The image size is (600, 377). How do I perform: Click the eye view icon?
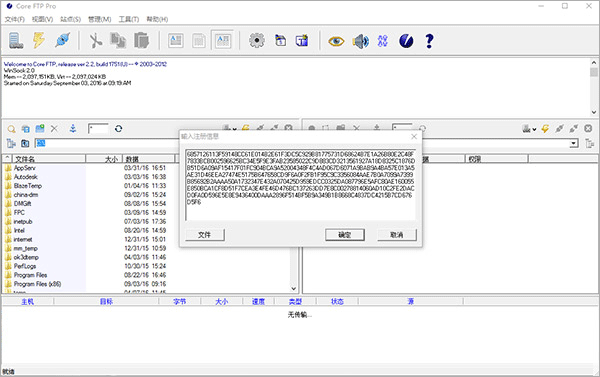coord(336,41)
